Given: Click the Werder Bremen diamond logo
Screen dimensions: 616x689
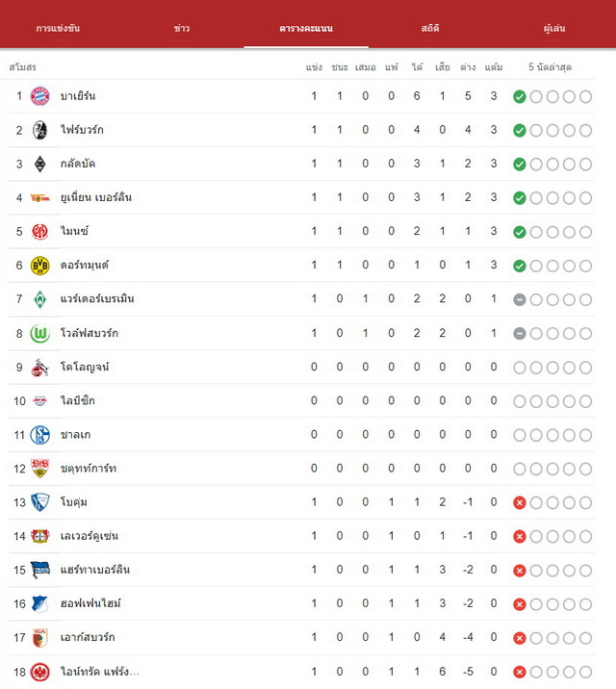Looking at the screenshot, I should pyautogui.click(x=39, y=299).
